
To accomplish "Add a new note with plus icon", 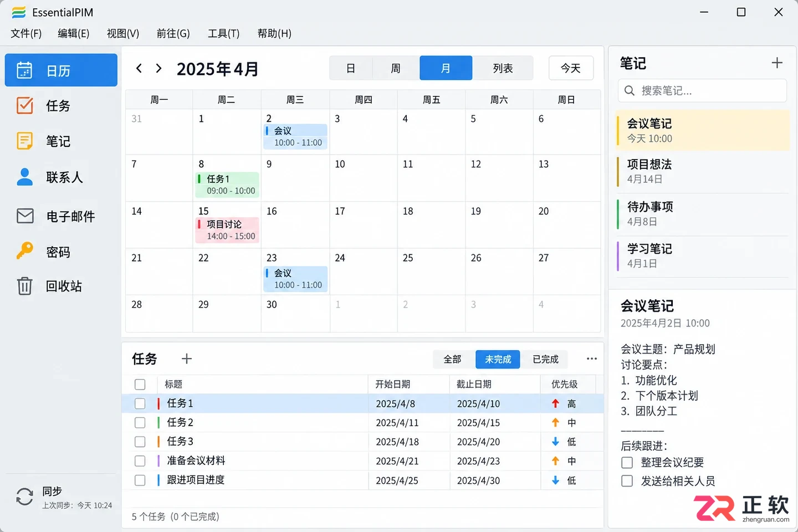I will (x=777, y=63).
